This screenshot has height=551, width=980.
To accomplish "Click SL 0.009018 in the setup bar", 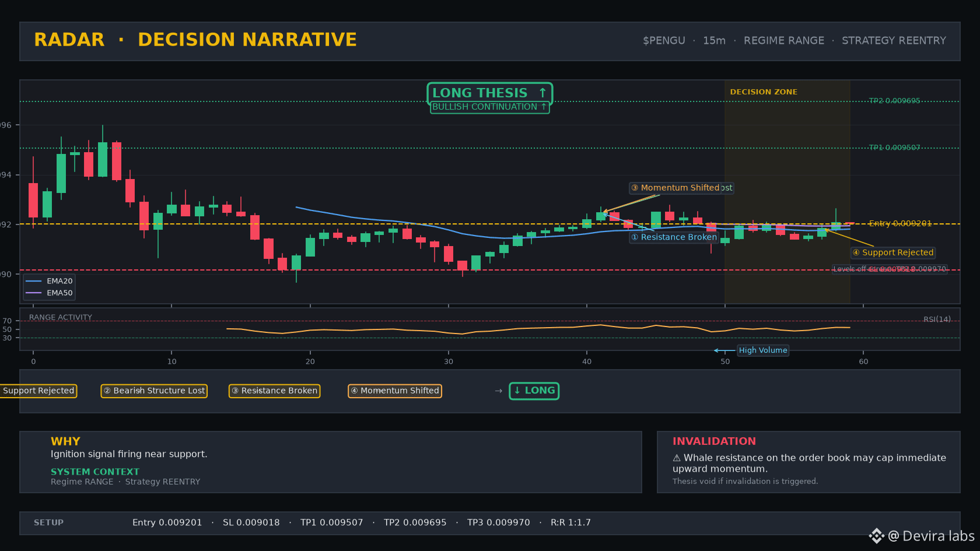I will (251, 522).
